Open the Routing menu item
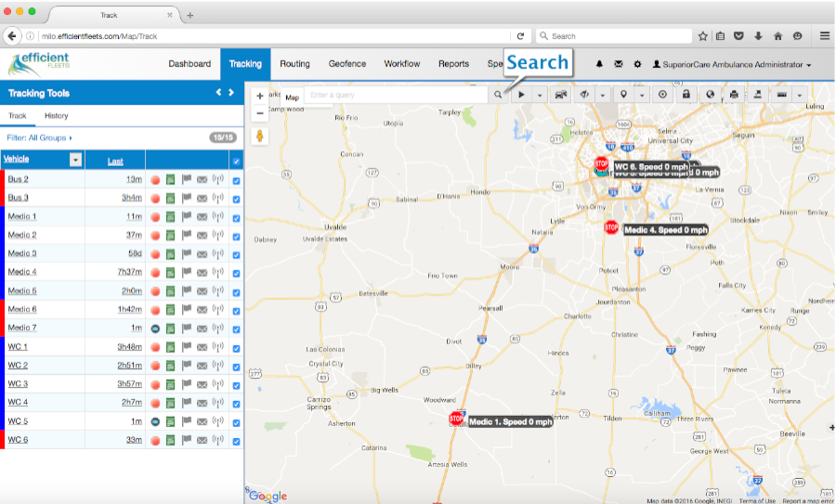The height and width of the screenshot is (504, 836). click(294, 64)
